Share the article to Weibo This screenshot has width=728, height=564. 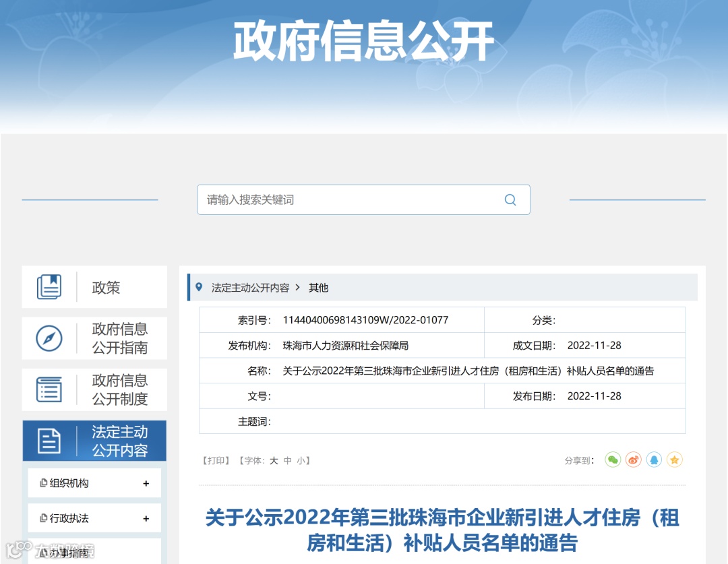point(633,460)
